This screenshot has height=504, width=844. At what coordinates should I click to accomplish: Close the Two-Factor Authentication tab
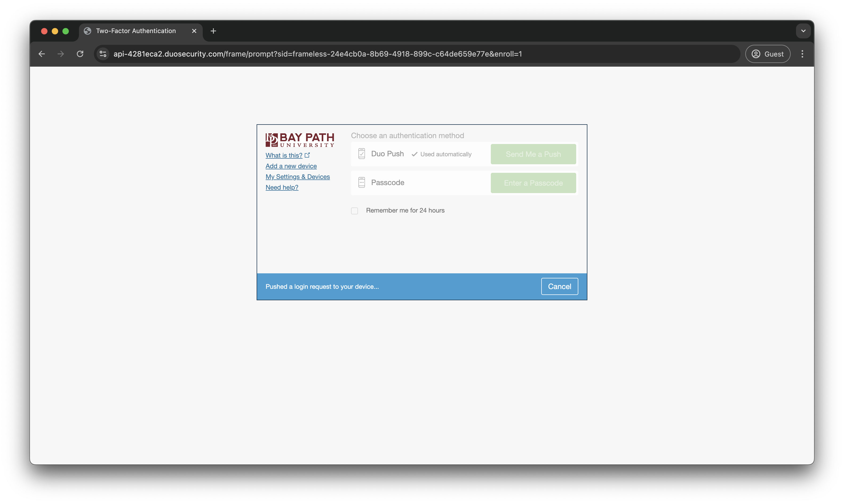(194, 31)
